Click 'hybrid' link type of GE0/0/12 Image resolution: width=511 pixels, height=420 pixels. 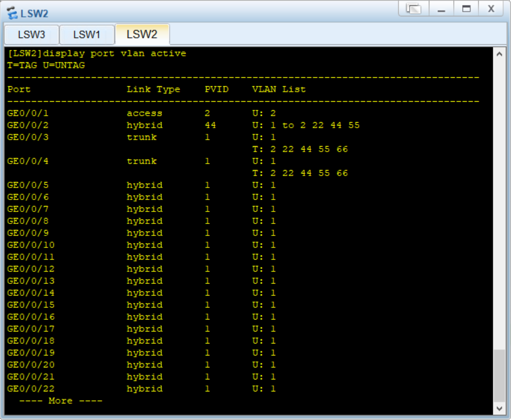click(145, 269)
